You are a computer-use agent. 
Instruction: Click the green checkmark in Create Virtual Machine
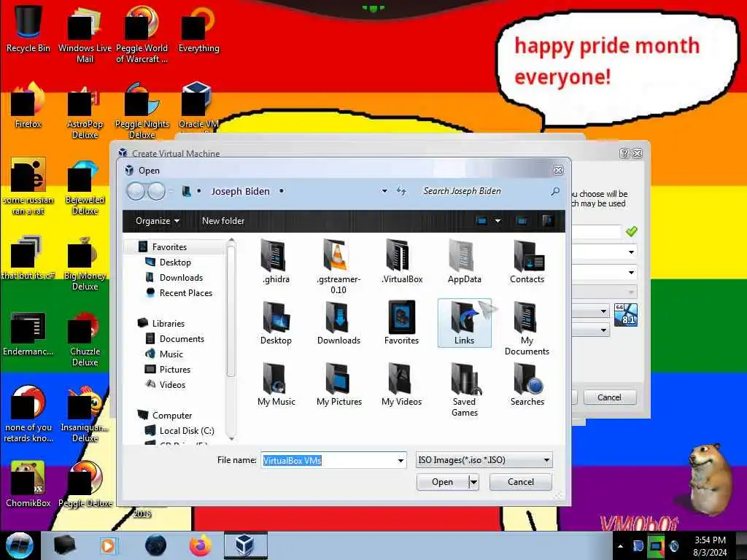(631, 231)
